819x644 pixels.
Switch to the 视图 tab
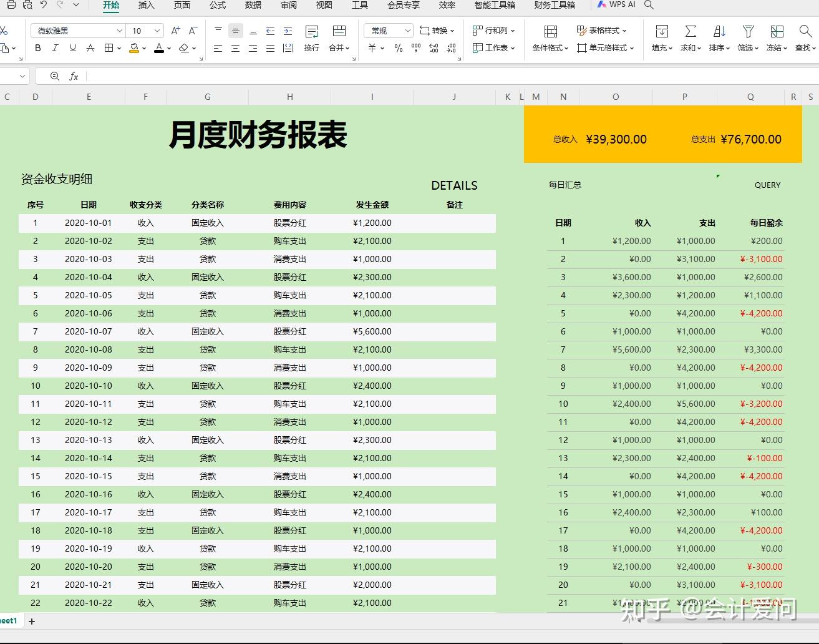click(x=324, y=5)
